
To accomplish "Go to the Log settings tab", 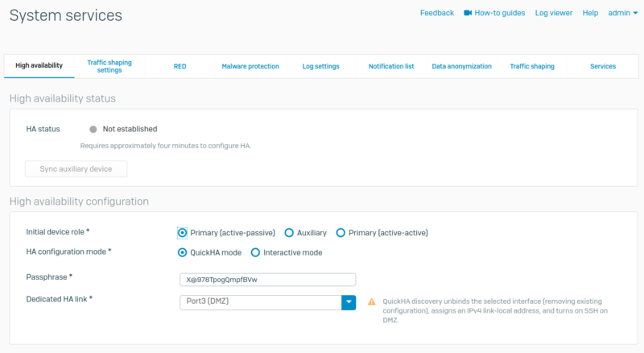I will [x=320, y=66].
